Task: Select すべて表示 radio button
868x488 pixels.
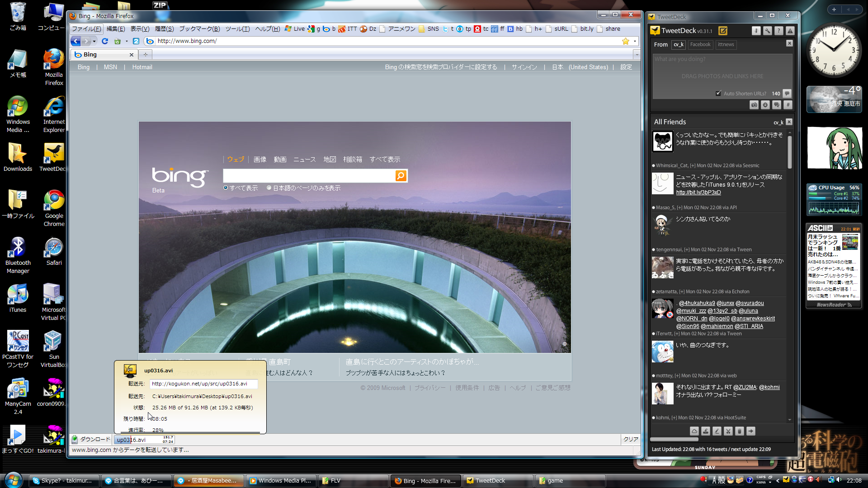Action: (x=226, y=188)
